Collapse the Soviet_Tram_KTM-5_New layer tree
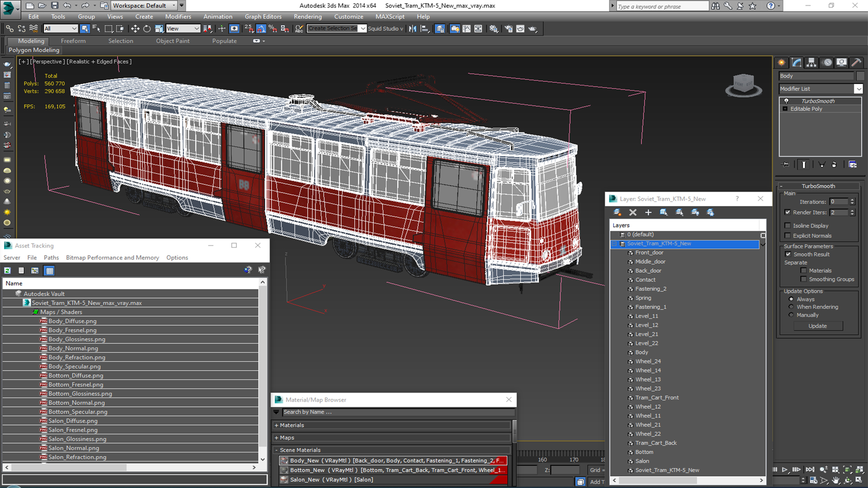868x488 pixels. point(614,244)
